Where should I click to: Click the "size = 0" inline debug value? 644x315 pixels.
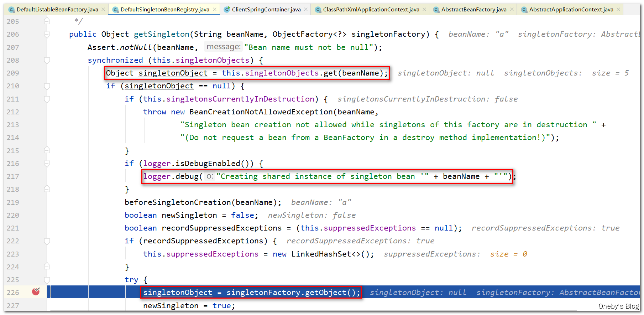(x=508, y=254)
